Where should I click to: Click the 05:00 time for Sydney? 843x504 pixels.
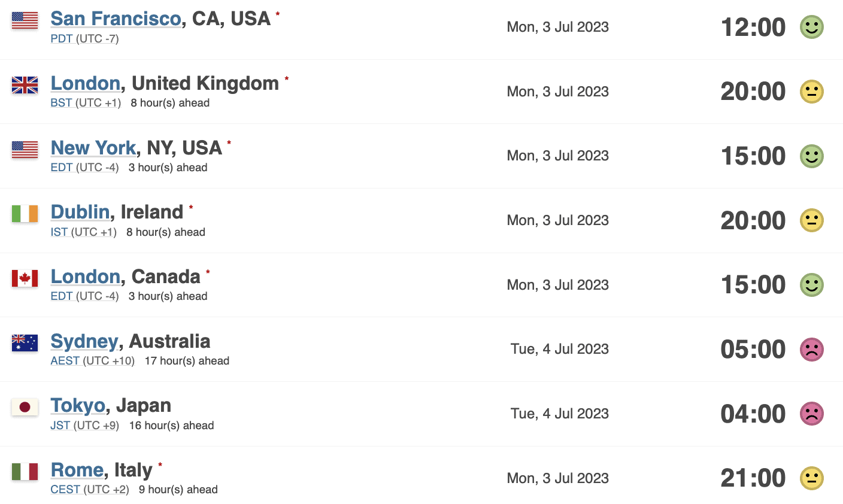tap(753, 350)
